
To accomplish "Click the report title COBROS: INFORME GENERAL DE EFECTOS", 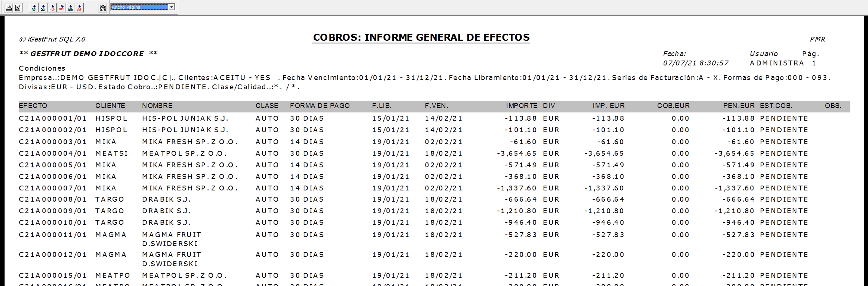I will click(421, 37).
